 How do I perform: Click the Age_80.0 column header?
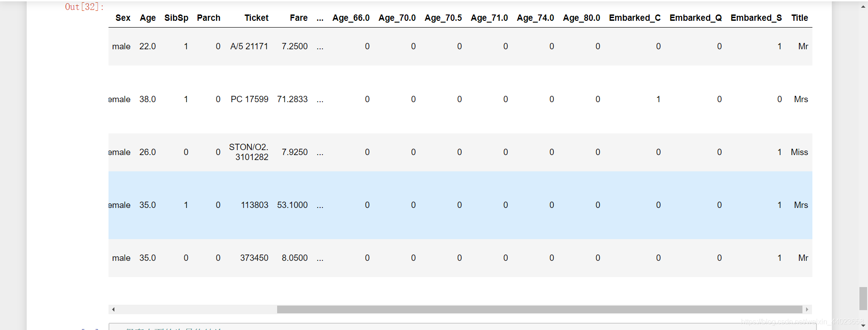click(x=581, y=18)
